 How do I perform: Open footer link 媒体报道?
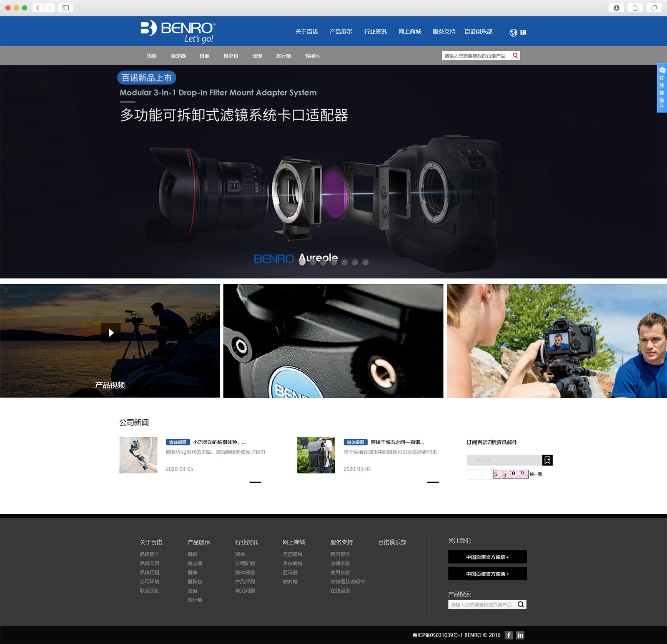[x=245, y=572]
